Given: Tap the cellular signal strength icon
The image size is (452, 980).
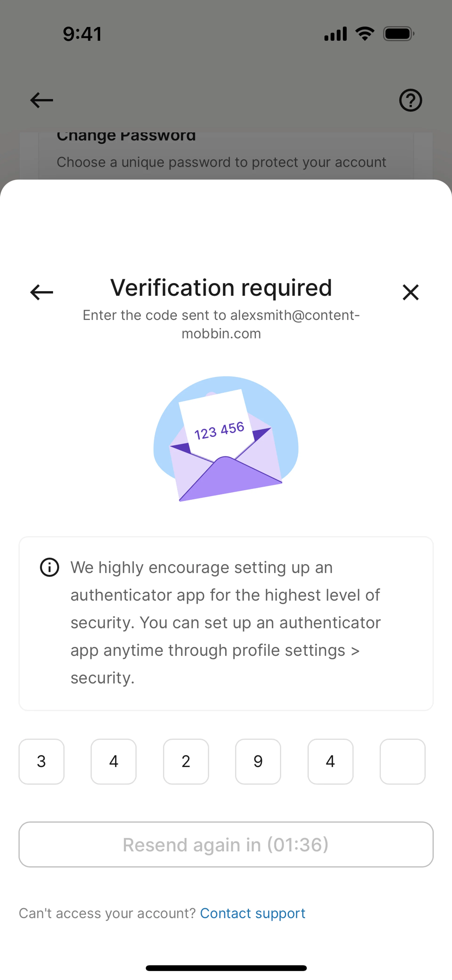Looking at the screenshot, I should pos(335,34).
